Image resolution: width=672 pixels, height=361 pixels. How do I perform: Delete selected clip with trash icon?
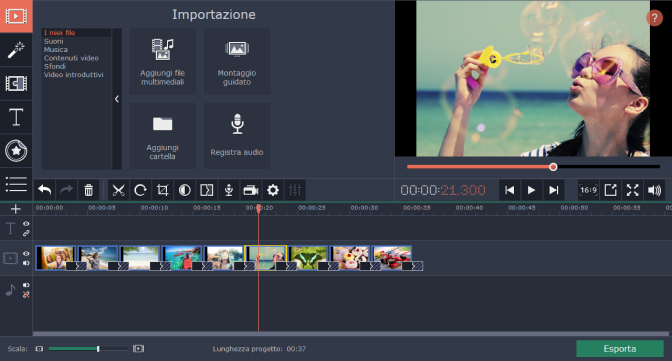tap(88, 190)
